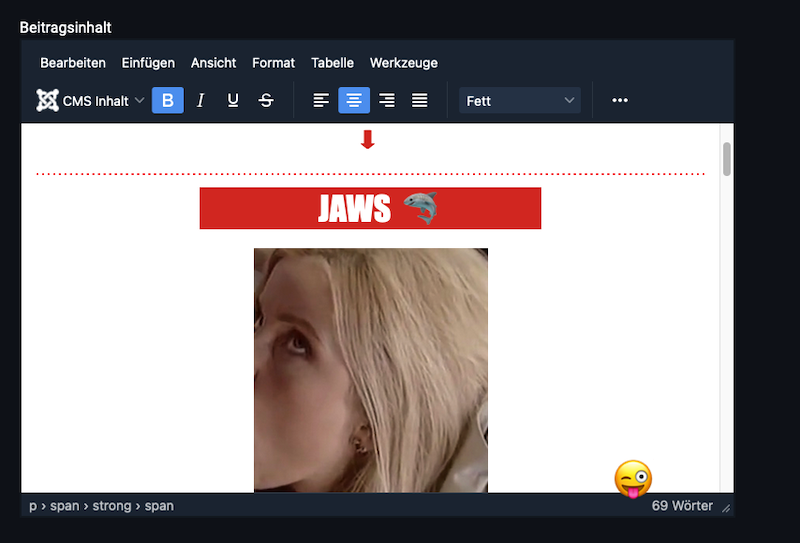Reveal more toolbar options ellipsis
The width and height of the screenshot is (800, 543).
(x=620, y=101)
